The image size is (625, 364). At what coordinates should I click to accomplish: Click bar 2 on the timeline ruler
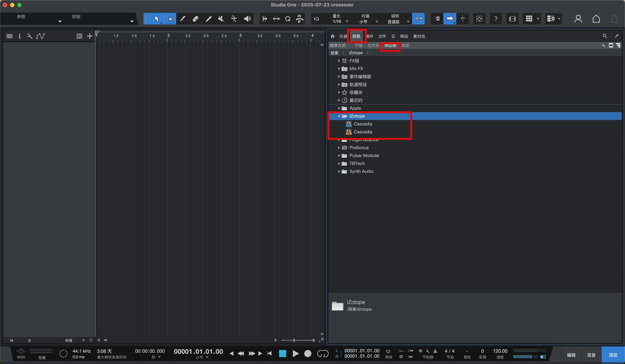(168, 35)
